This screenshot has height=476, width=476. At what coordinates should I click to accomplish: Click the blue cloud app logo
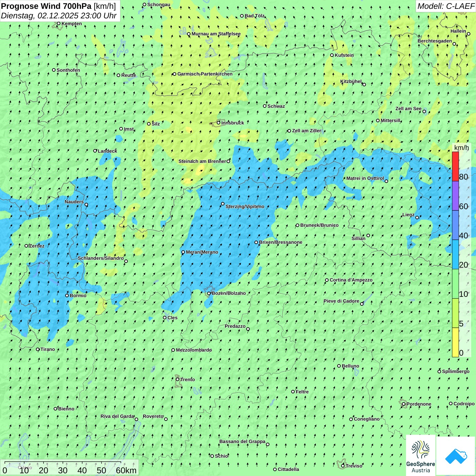[456, 456]
